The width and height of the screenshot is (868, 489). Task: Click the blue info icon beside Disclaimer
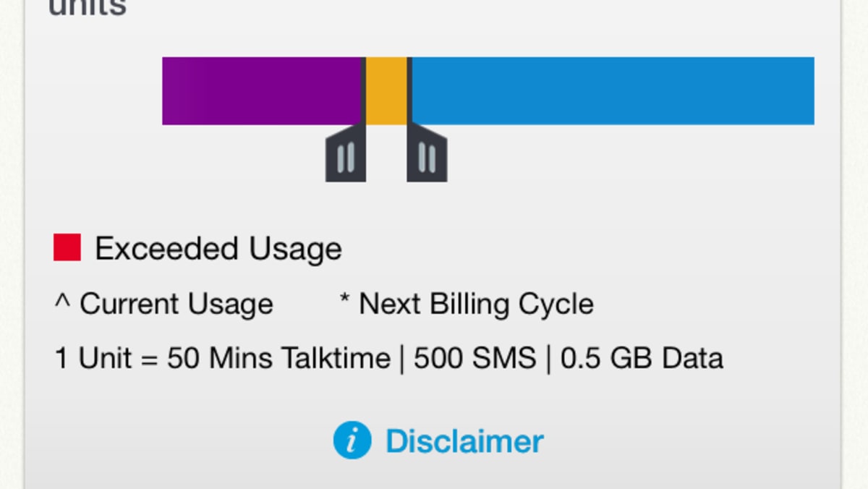351,440
